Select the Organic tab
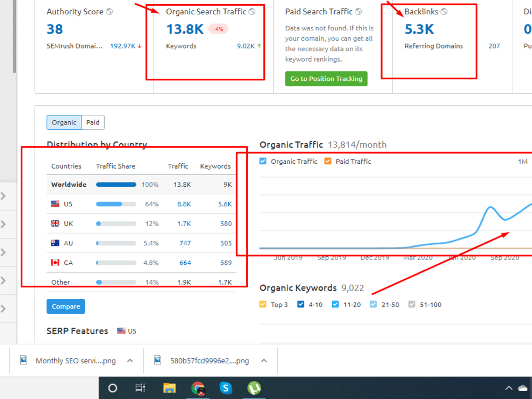The image size is (532, 399). pos(64,122)
